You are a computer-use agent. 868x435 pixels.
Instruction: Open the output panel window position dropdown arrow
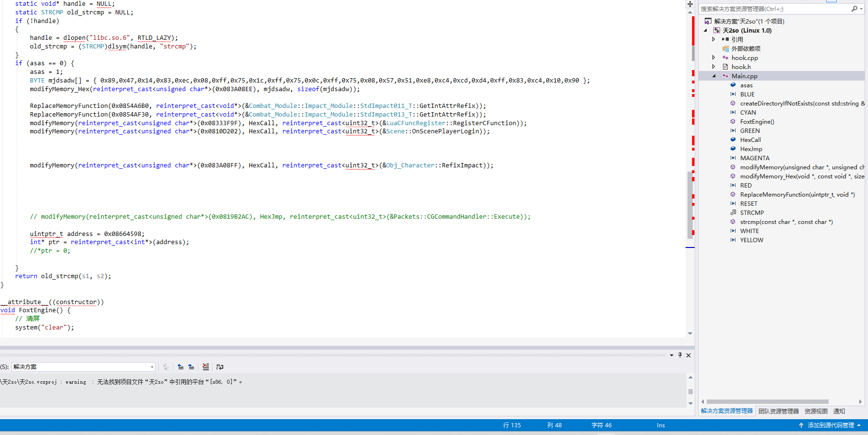tap(671, 355)
